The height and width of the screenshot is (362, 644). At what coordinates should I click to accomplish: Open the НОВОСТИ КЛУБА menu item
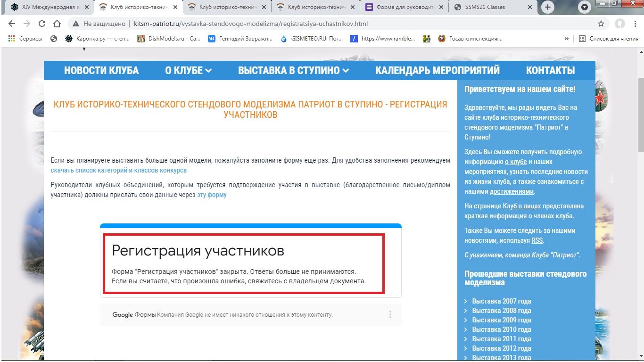click(x=101, y=71)
